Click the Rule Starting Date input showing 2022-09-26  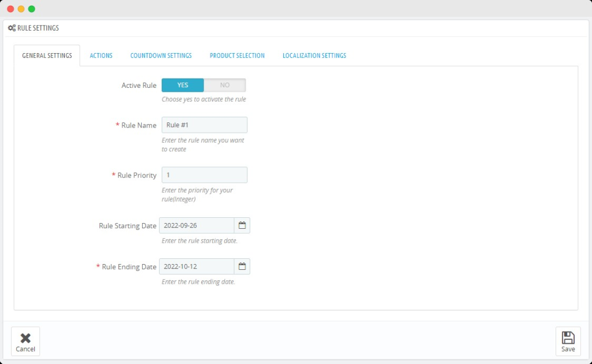point(197,225)
